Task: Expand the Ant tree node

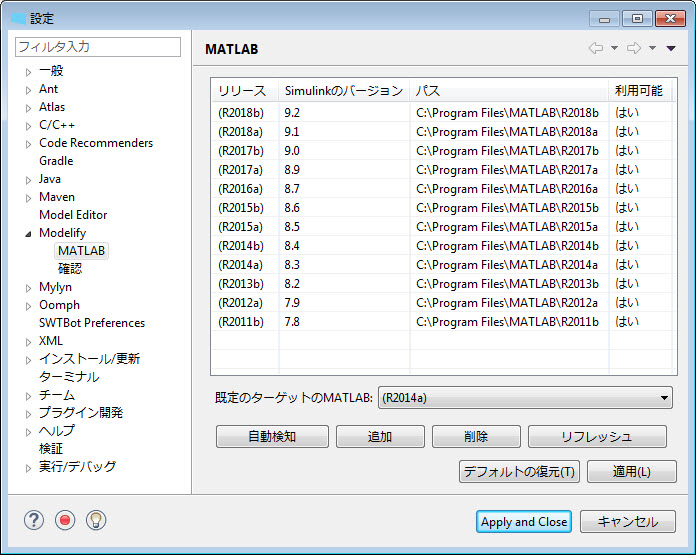Action: 28,90
